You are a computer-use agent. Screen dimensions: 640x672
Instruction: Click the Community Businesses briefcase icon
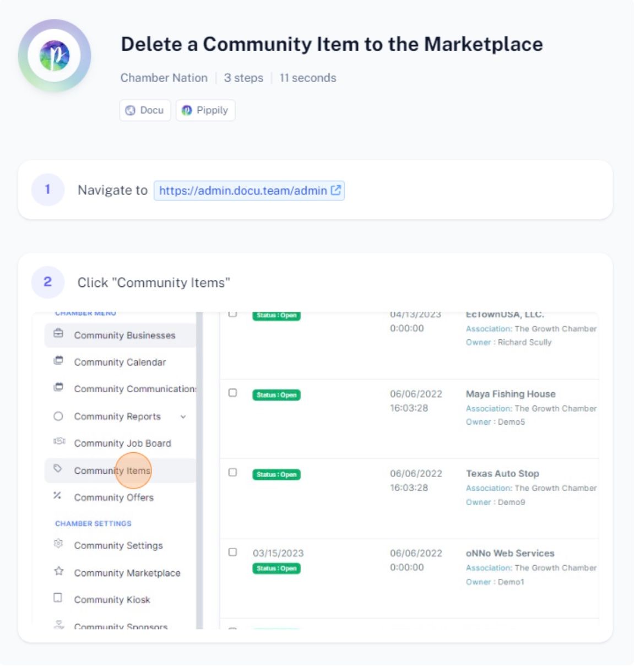pyautogui.click(x=58, y=334)
